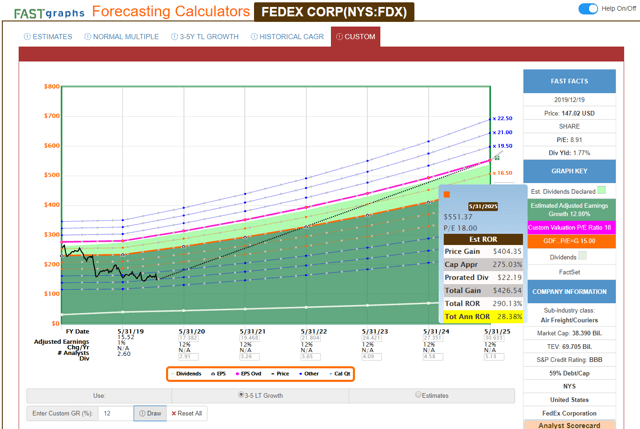
Task: Click the Dividends legend marker
Action: tap(173, 374)
